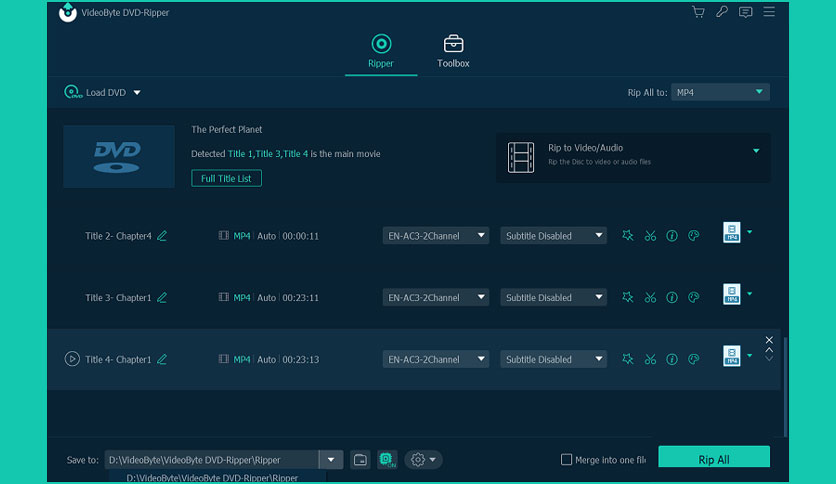Enable Merge into one file checkbox
The image size is (836, 484).
(x=566, y=459)
